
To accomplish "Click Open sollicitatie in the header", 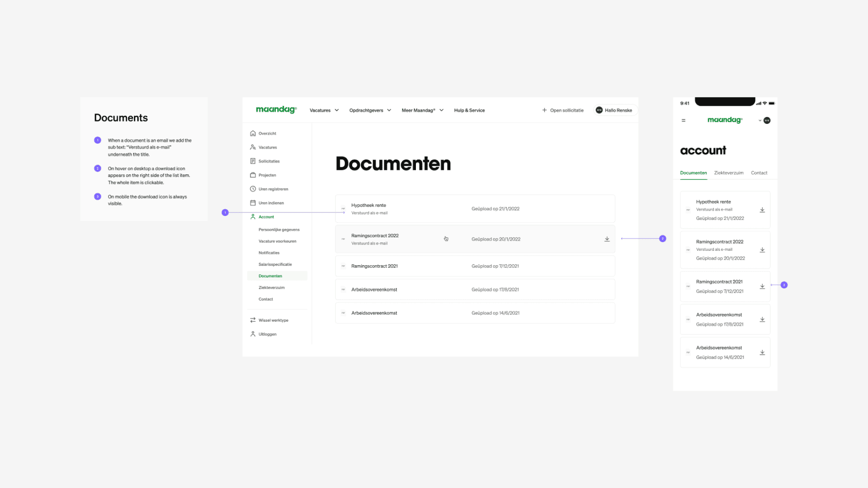I will (562, 110).
